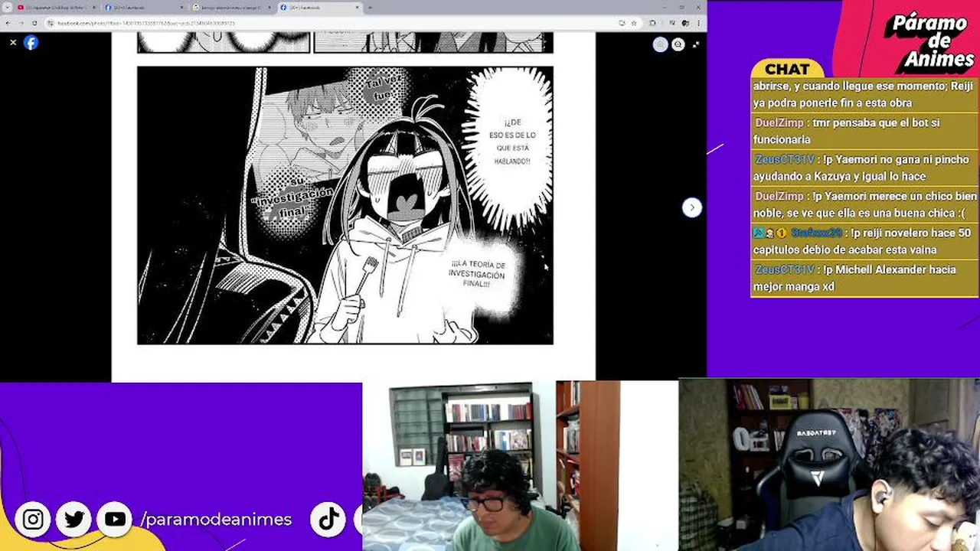
Task: Click the Facebook logo in the viewer
Action: [x=31, y=43]
